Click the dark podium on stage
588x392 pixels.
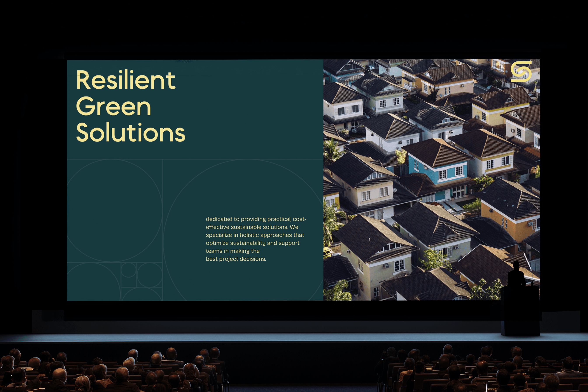point(520,311)
